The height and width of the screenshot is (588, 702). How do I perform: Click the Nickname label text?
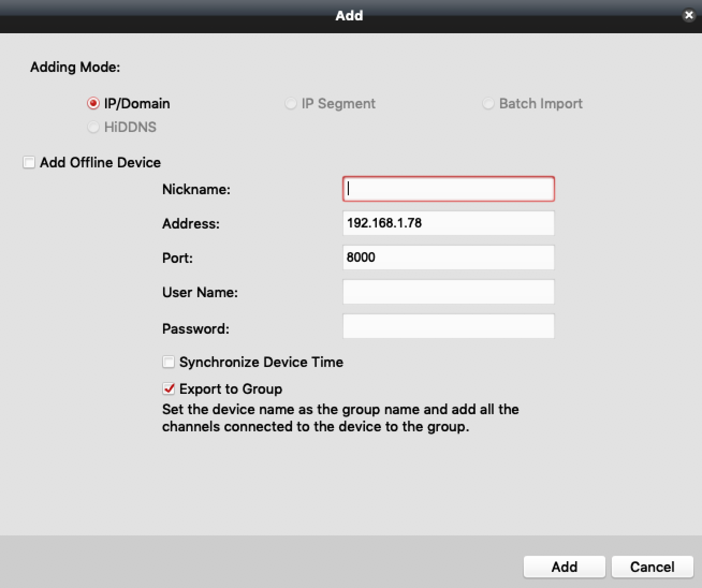click(x=196, y=189)
